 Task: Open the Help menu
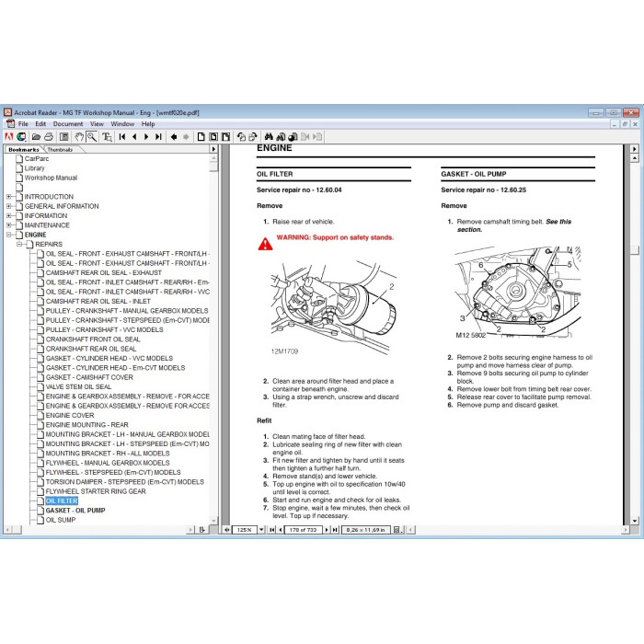tap(148, 124)
